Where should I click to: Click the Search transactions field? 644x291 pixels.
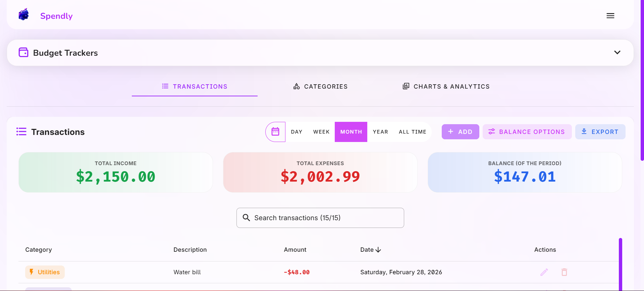320,218
